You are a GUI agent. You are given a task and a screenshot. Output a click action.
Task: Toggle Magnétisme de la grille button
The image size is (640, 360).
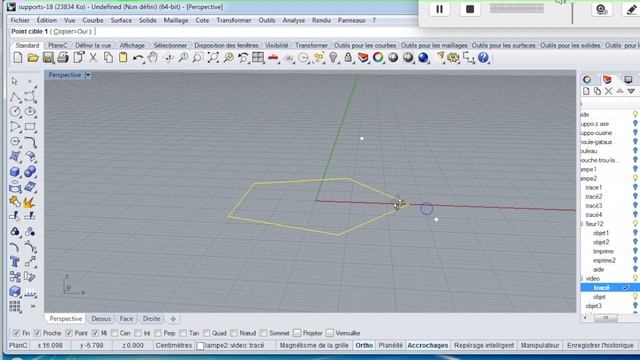314,345
